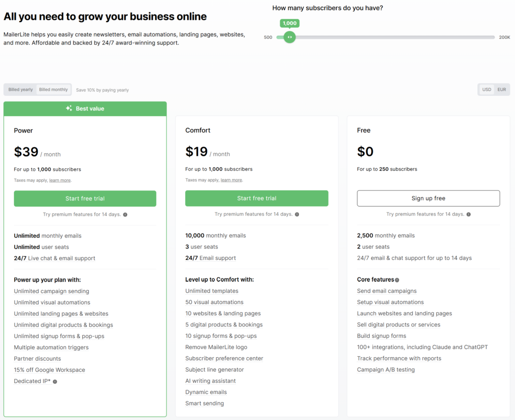Click Track performance with reports
Image resolution: width=515 pixels, height=420 pixels.
[399, 358]
